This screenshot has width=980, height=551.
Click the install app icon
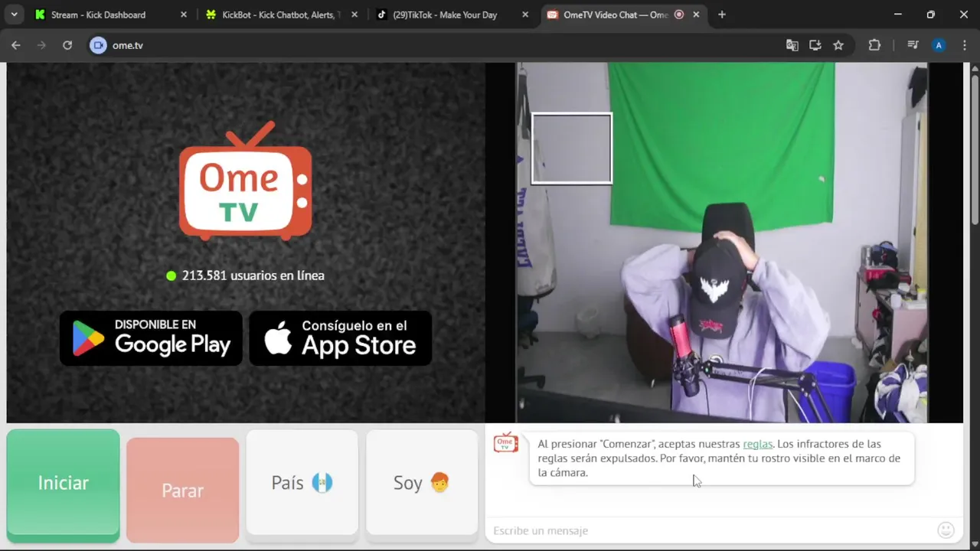[x=815, y=45]
